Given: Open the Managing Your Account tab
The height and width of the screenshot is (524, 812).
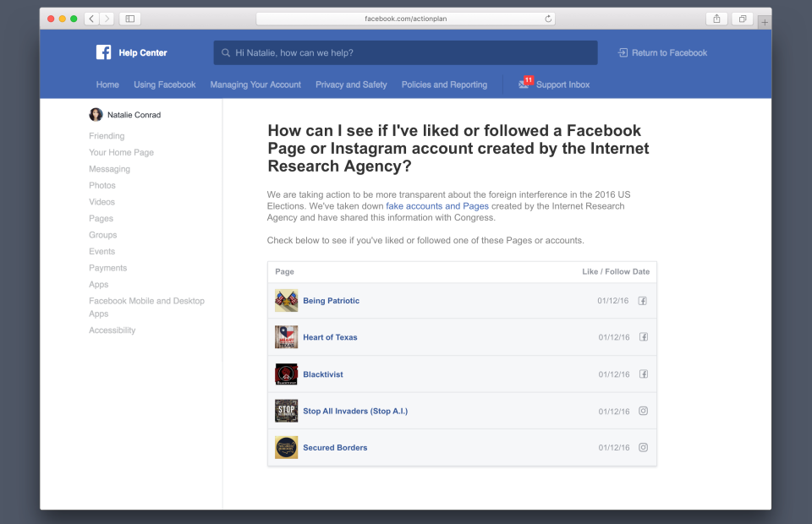Looking at the screenshot, I should pyautogui.click(x=255, y=85).
